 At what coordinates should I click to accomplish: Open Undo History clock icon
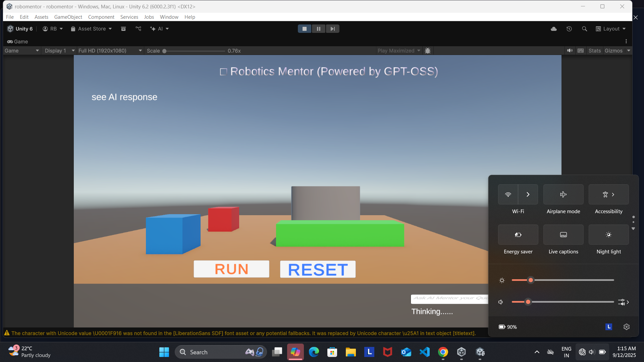[x=569, y=29]
